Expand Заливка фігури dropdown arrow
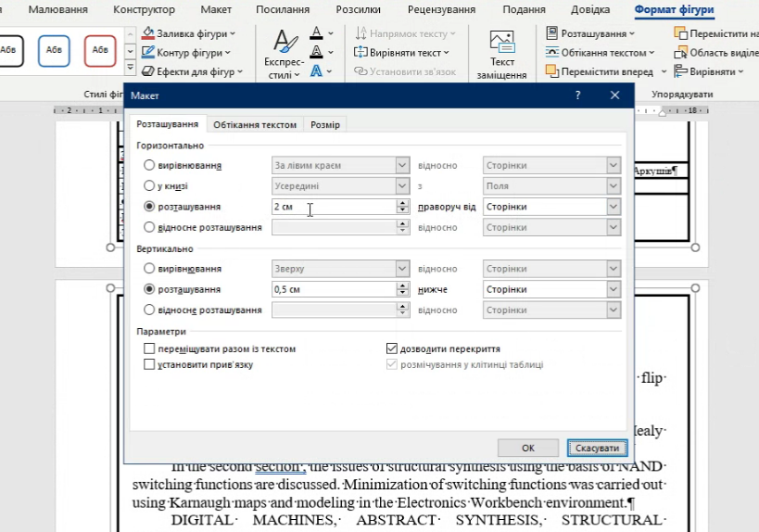 (x=233, y=33)
